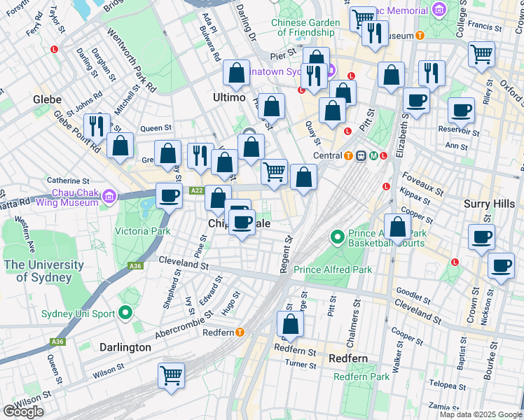
Task: Open the shopping bag marker near Cooper St
Action: 398,227
